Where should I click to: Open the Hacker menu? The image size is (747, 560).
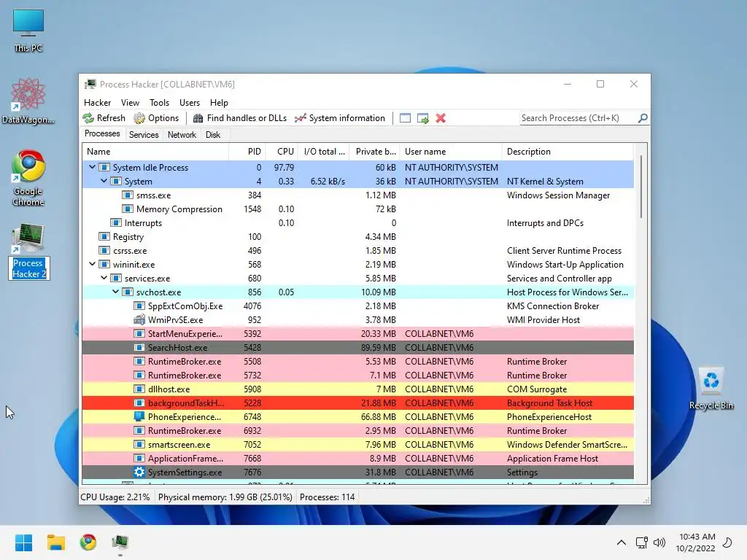click(x=97, y=102)
